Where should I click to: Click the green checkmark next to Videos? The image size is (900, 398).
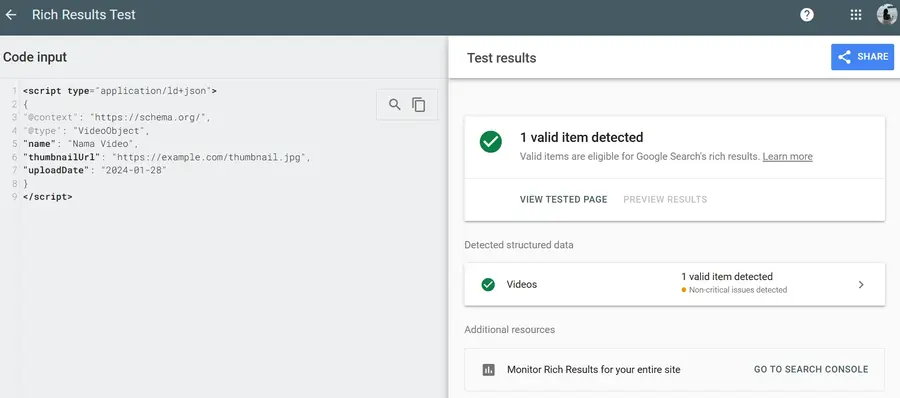click(x=488, y=284)
